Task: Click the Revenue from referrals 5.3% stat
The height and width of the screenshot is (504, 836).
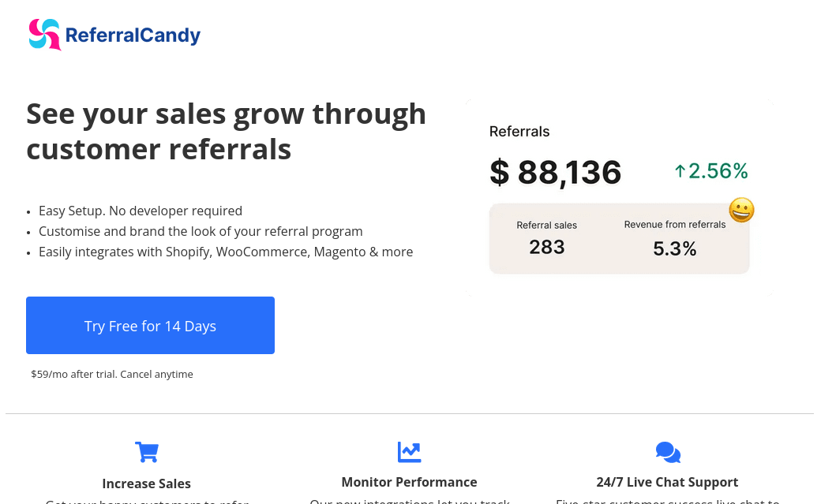Action: 674,239
